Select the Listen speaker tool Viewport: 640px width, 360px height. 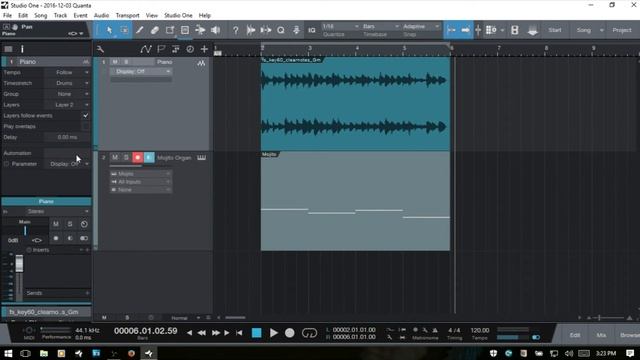click(215, 30)
